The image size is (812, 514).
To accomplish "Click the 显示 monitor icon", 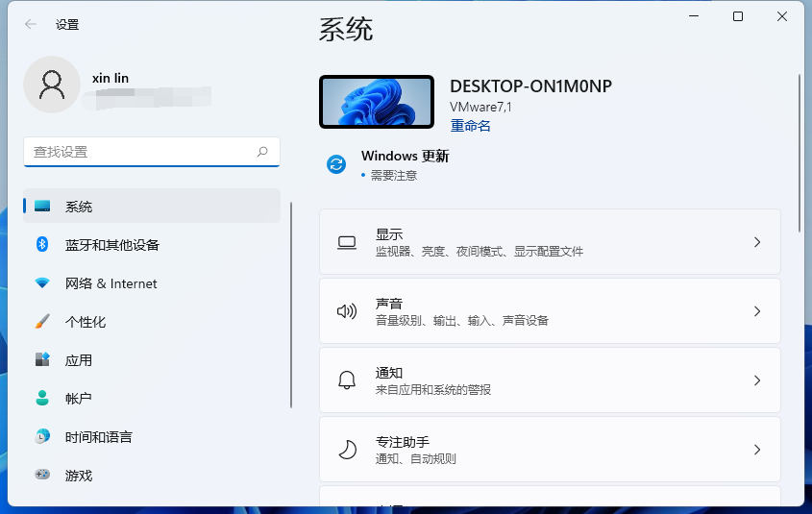I will 347,243.
